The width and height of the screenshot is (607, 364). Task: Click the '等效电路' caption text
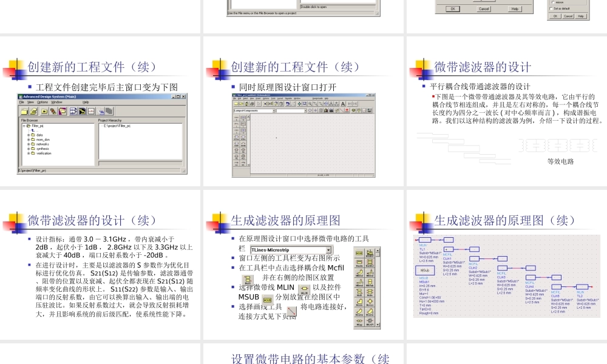[560, 161]
